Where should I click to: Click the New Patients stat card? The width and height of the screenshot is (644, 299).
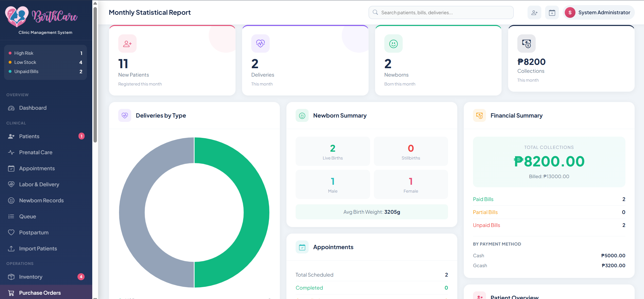pyautogui.click(x=172, y=60)
